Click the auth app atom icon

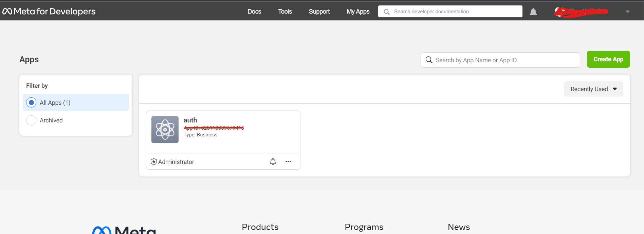point(165,130)
